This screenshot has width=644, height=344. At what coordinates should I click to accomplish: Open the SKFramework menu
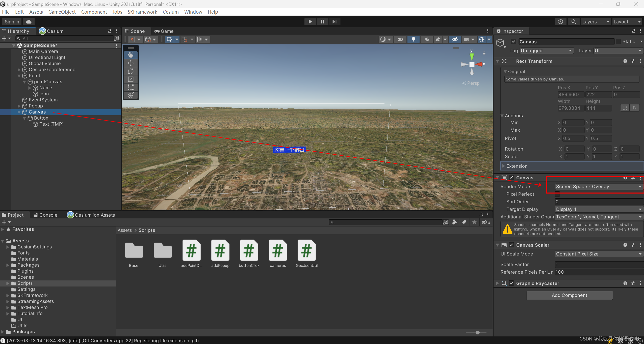[142, 12]
